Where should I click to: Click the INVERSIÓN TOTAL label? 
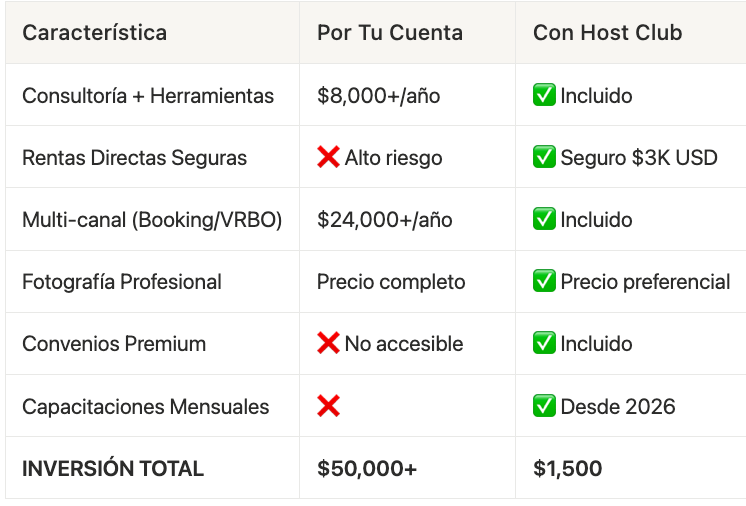coord(112,468)
